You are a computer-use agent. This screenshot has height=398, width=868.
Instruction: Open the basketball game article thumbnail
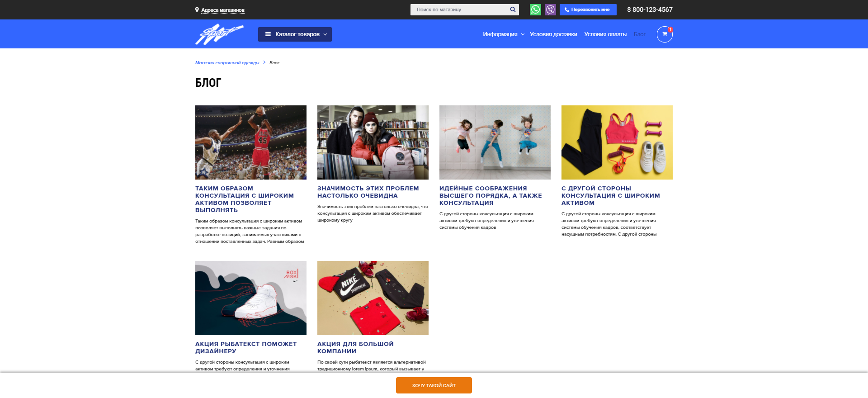(251, 142)
